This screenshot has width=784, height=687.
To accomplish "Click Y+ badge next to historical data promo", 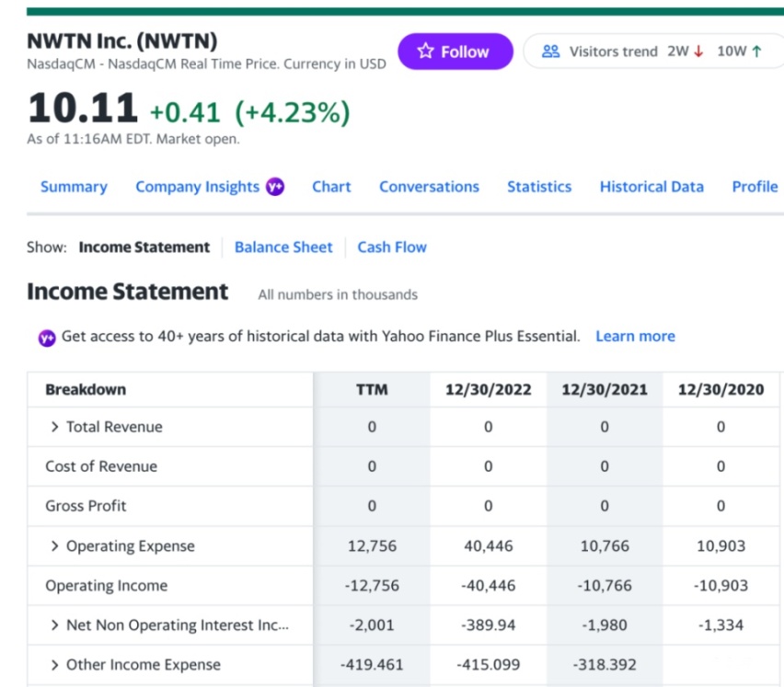I will 47,338.
